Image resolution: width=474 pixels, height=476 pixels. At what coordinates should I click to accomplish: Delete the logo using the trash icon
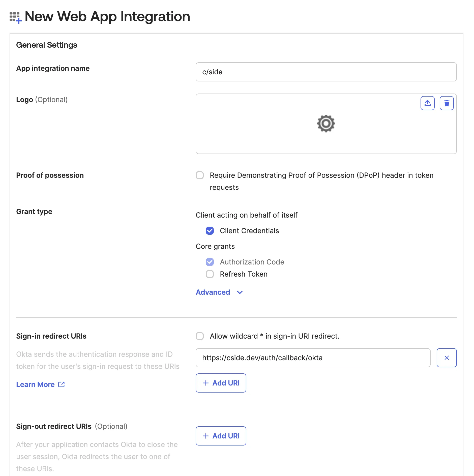coord(447,103)
